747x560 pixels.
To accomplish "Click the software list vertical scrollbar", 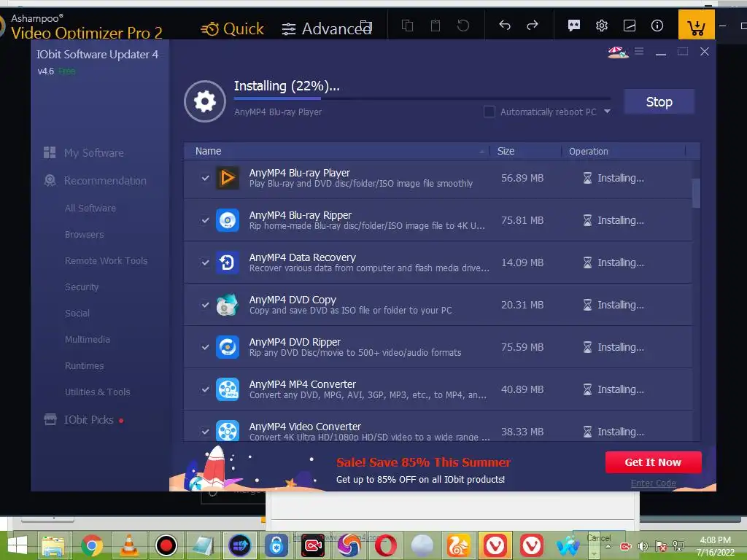I will (696, 193).
